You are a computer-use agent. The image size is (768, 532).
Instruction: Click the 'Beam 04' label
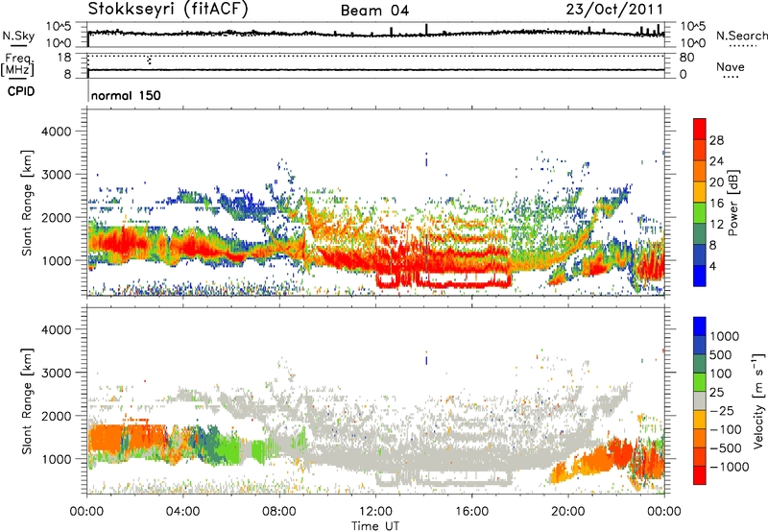pos(374,11)
